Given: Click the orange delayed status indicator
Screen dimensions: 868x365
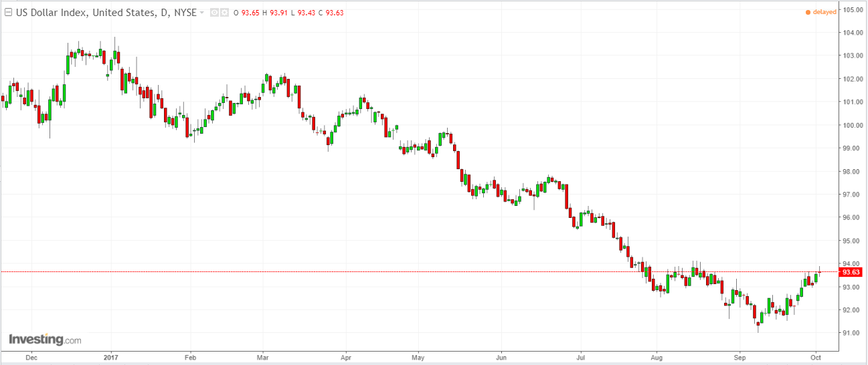Looking at the screenshot, I should click(820, 12).
